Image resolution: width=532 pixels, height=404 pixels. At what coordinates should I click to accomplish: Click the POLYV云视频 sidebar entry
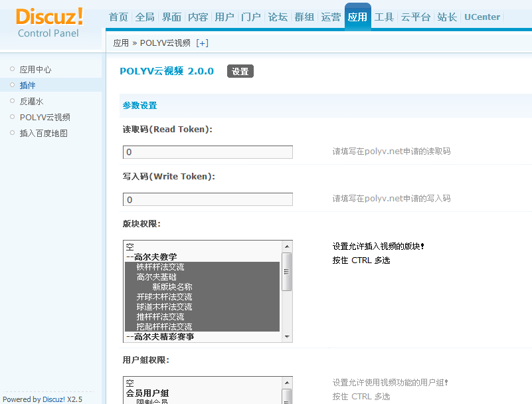point(44,118)
